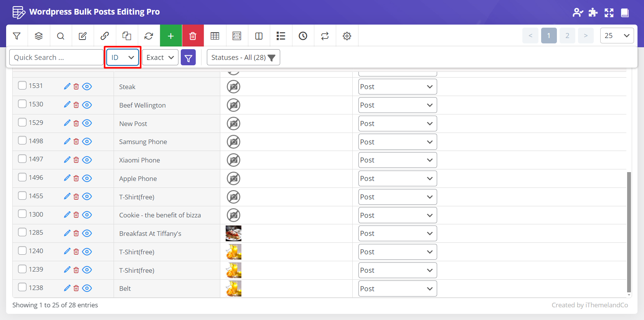Open post type dropdown for Beef Wellington
644x320 pixels.
click(397, 105)
